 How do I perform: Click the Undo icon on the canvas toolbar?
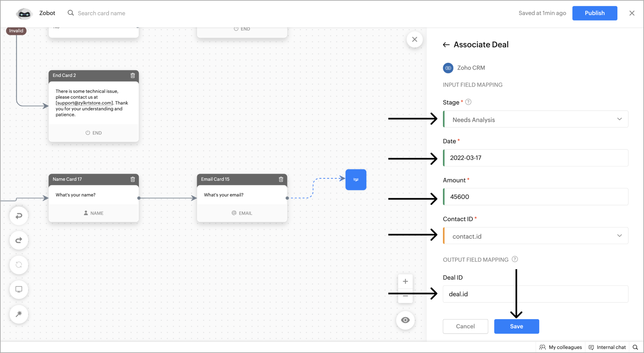[19, 216]
